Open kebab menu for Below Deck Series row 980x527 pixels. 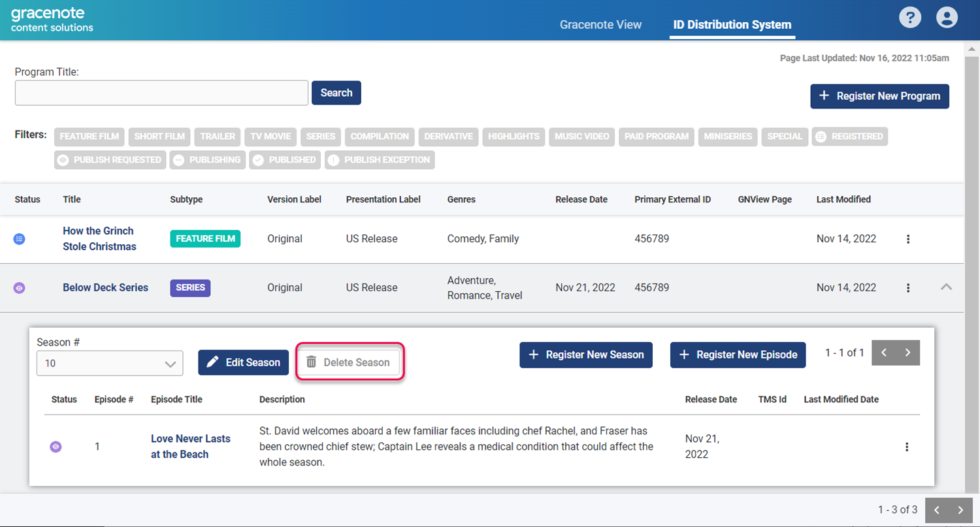pyautogui.click(x=907, y=288)
